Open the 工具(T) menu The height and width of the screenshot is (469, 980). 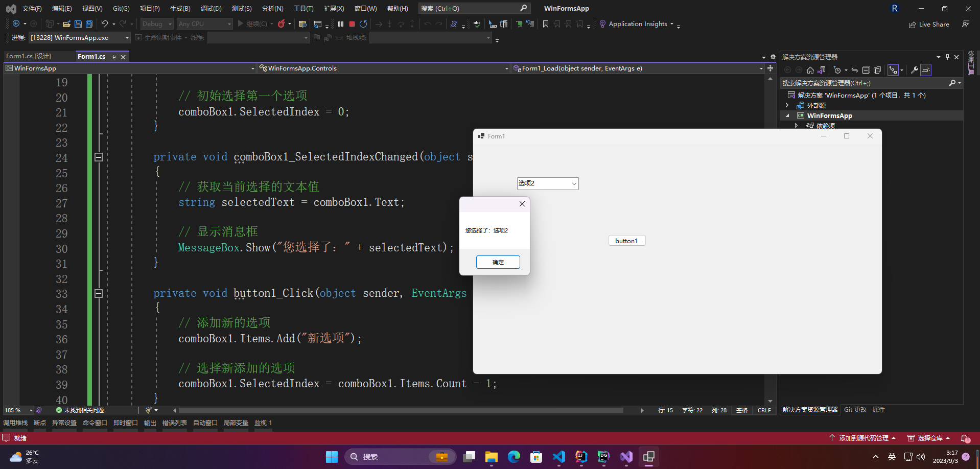click(x=304, y=8)
